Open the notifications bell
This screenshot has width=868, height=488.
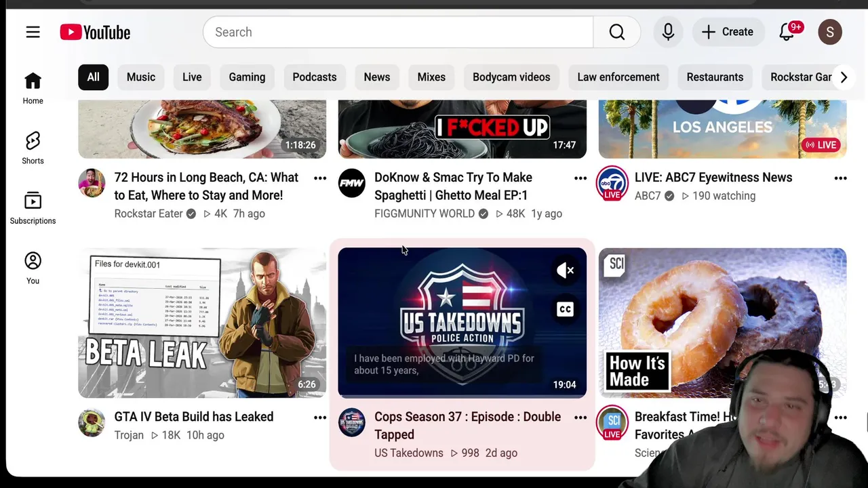tap(787, 32)
